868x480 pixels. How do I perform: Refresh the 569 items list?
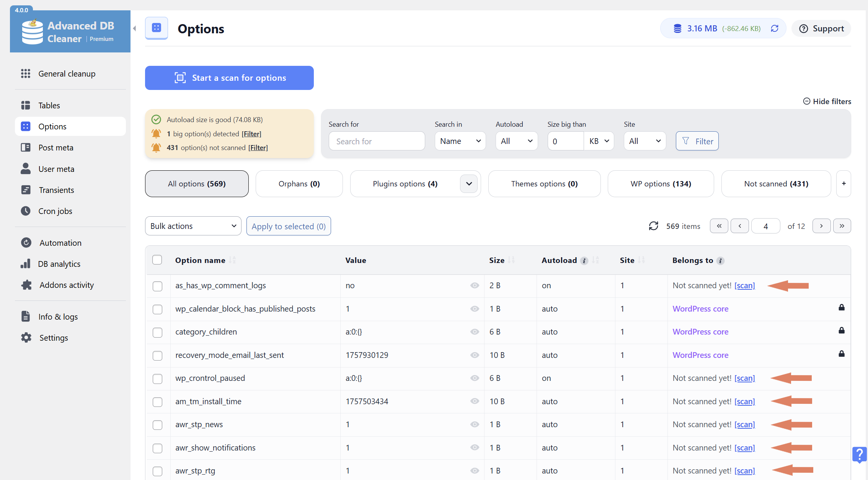[x=653, y=226]
